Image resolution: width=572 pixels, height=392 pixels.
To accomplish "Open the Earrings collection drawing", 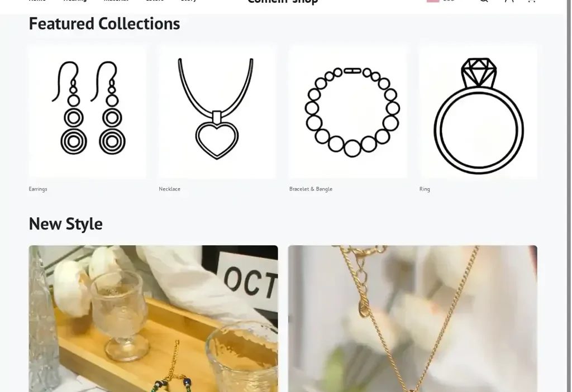I will pos(88,112).
